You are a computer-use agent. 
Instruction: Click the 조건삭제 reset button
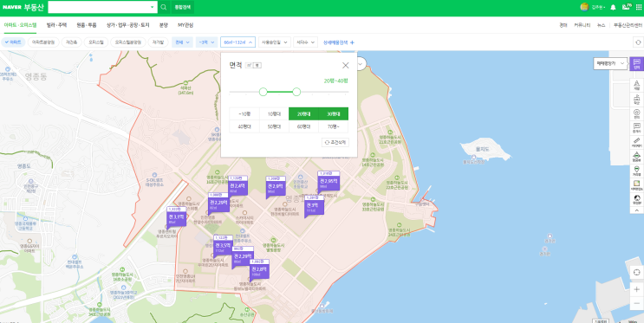pos(335,142)
